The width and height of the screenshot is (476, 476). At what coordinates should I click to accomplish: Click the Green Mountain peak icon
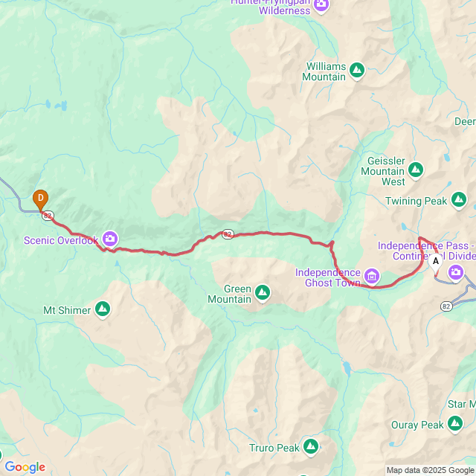[x=263, y=293]
